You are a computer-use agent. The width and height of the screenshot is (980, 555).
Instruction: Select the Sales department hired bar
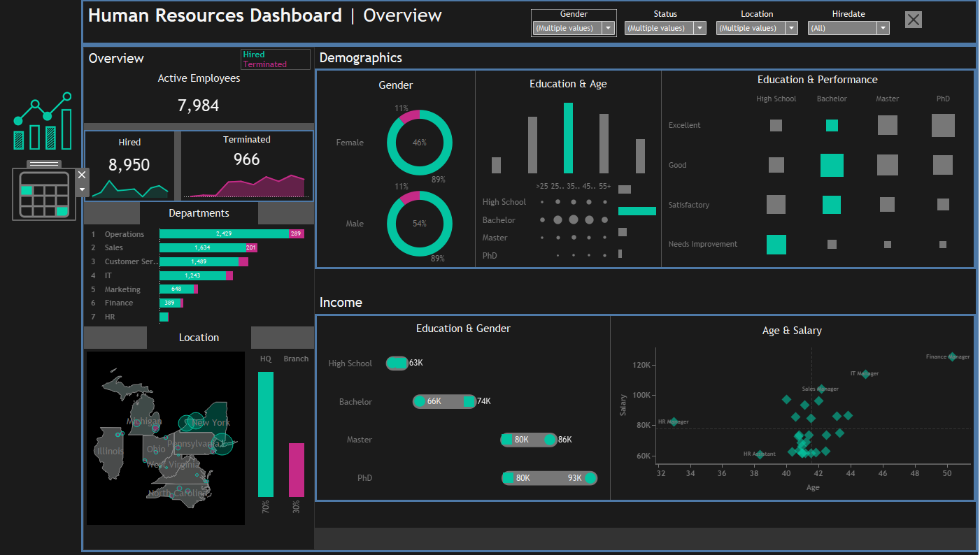coord(201,247)
